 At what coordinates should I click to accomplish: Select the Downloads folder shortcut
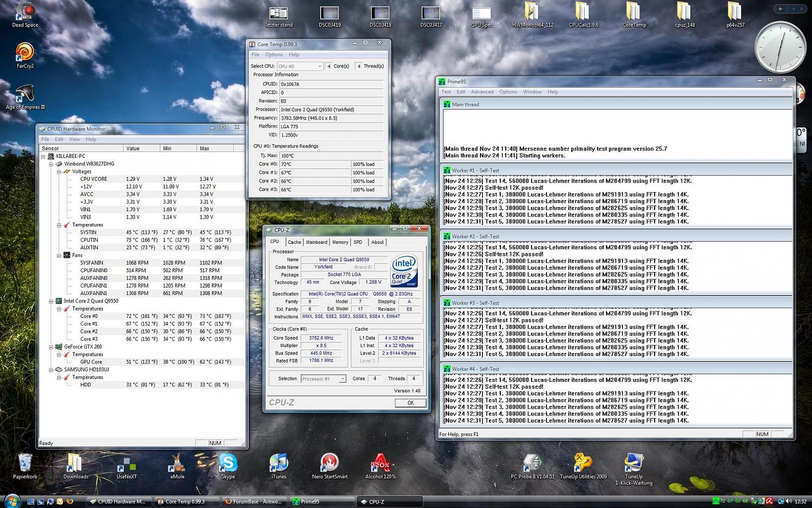tap(75, 466)
